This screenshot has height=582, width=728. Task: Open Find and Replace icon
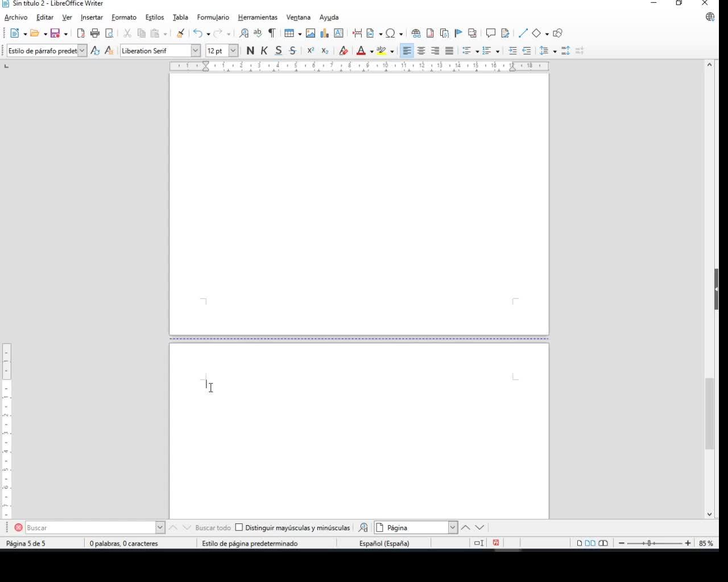[x=244, y=34]
